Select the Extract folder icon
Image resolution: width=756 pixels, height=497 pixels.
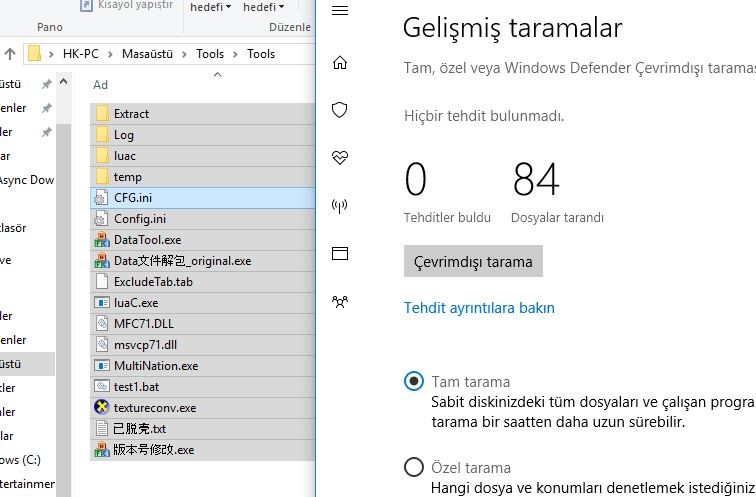tap(102, 113)
